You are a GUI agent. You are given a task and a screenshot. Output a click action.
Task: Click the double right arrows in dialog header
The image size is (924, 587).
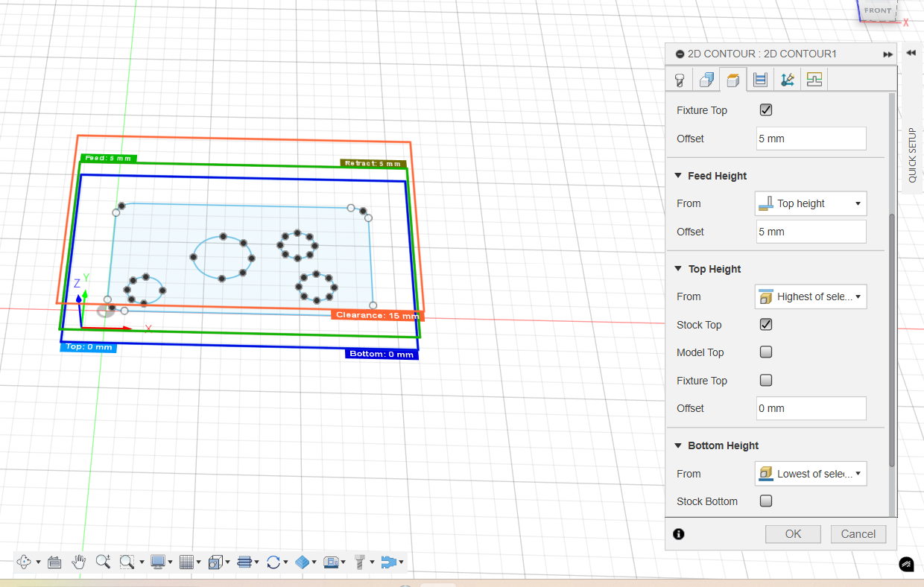(x=887, y=54)
